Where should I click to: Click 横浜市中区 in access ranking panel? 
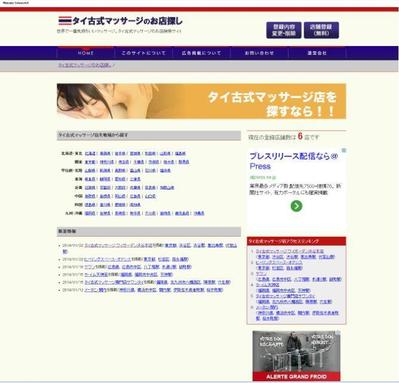pyautogui.click(x=285, y=313)
